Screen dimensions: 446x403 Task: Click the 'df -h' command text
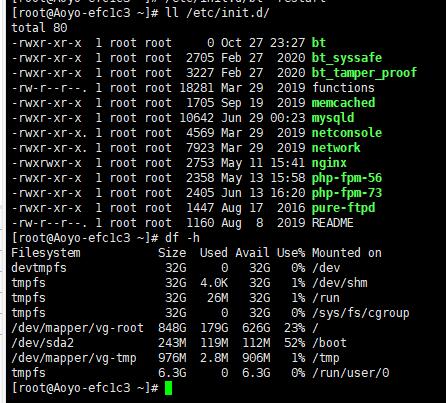coord(182,238)
